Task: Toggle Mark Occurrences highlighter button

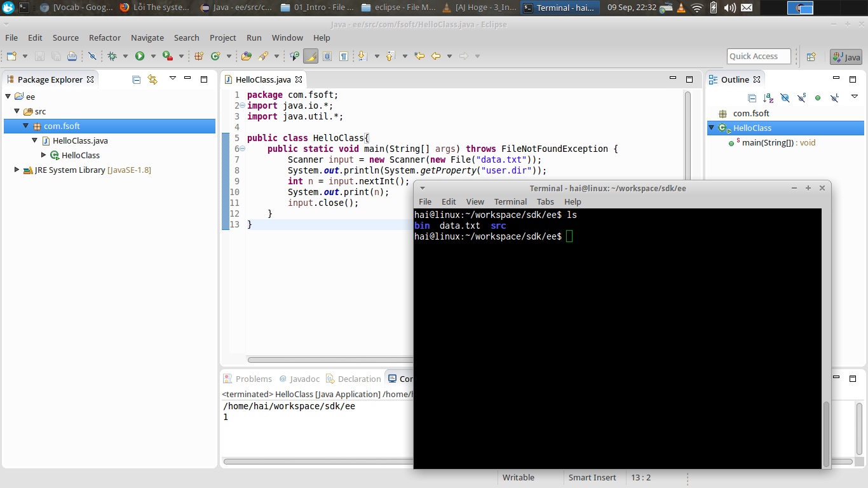Action: [x=311, y=57]
